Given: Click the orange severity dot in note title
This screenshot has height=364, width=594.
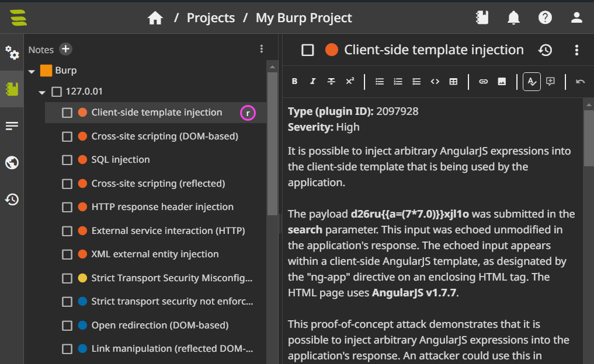Looking at the screenshot, I should (x=332, y=50).
